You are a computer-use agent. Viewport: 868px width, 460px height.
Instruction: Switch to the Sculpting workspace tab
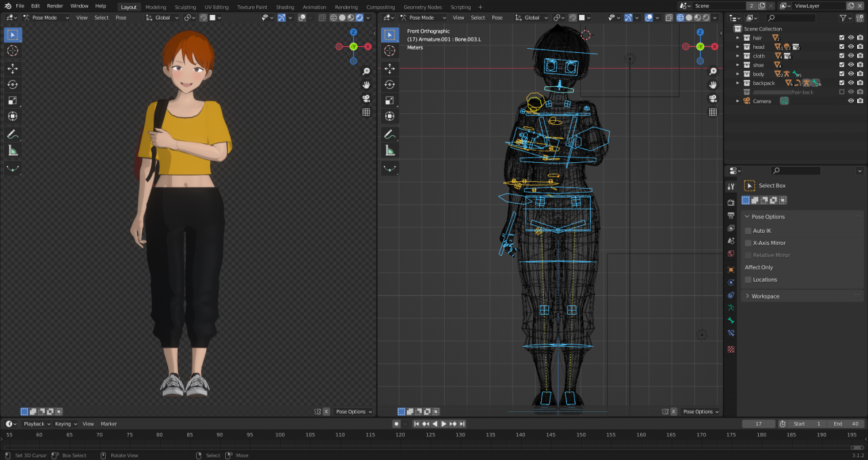185,7
